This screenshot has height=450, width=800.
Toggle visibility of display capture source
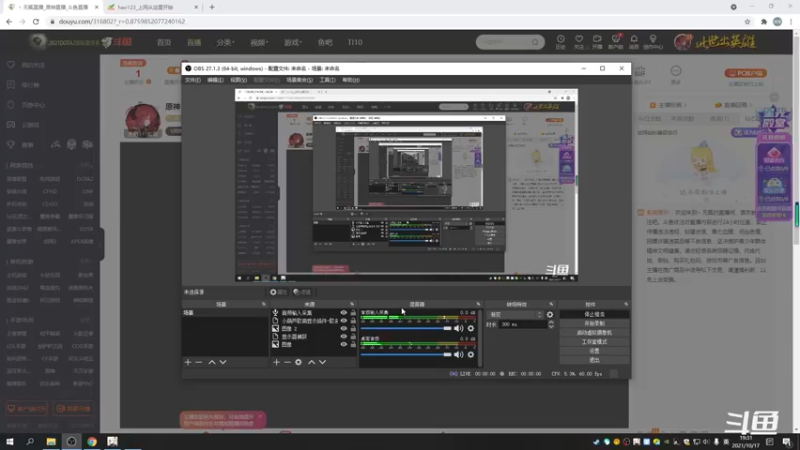[x=343, y=337]
